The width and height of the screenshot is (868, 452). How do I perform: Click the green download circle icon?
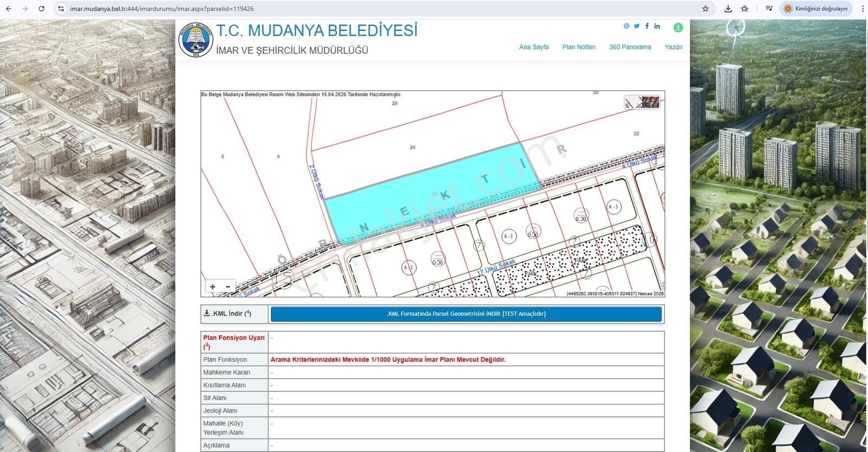678,27
